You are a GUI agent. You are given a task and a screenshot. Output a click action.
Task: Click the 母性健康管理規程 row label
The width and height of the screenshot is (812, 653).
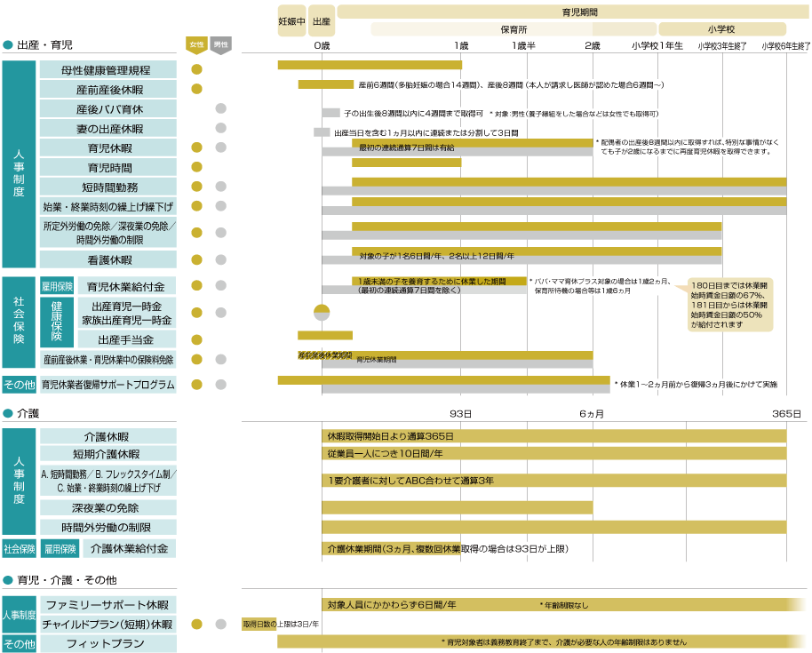tap(108, 70)
